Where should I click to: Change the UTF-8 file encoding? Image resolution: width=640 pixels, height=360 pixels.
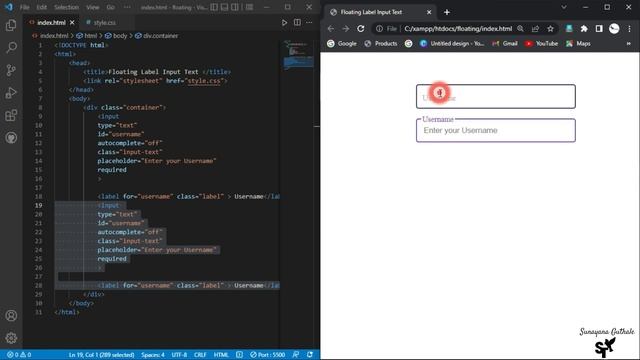[x=179, y=354]
